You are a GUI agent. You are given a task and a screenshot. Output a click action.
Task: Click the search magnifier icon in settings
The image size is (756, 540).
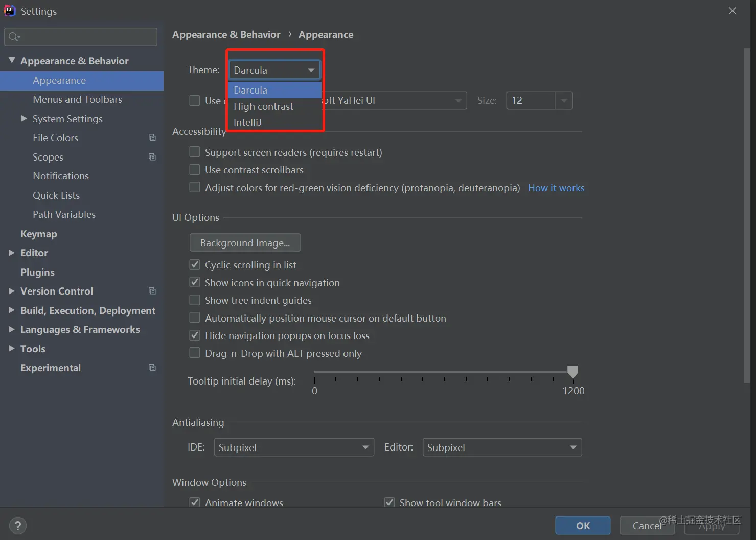pyautogui.click(x=14, y=37)
